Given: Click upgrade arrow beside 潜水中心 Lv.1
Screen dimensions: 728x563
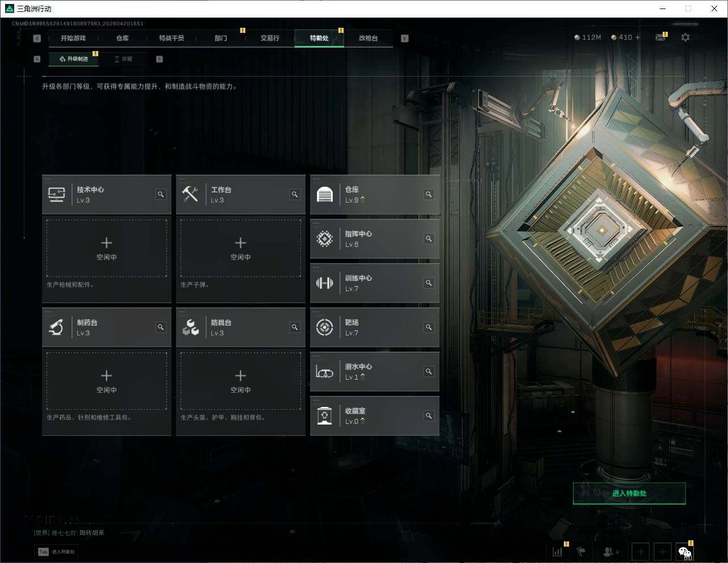Looking at the screenshot, I should (x=362, y=377).
